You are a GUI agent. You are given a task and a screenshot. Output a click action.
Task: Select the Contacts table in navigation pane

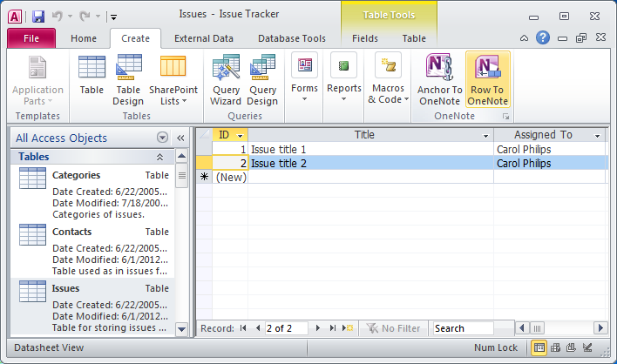pyautogui.click(x=93, y=251)
